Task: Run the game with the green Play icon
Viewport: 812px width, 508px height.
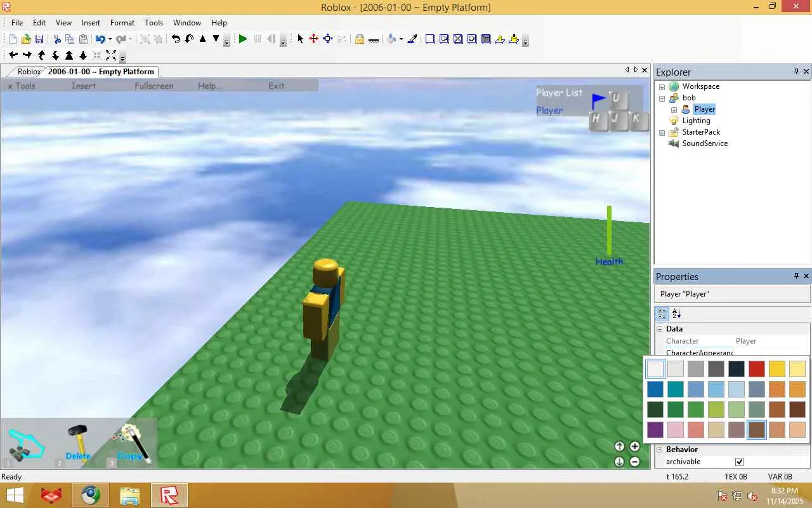Action: coord(243,39)
